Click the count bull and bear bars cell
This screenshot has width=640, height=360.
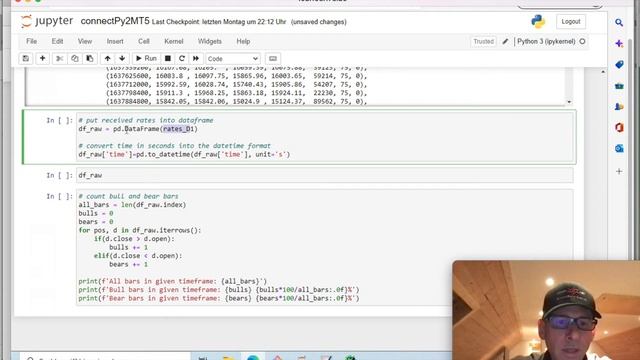(x=325, y=247)
